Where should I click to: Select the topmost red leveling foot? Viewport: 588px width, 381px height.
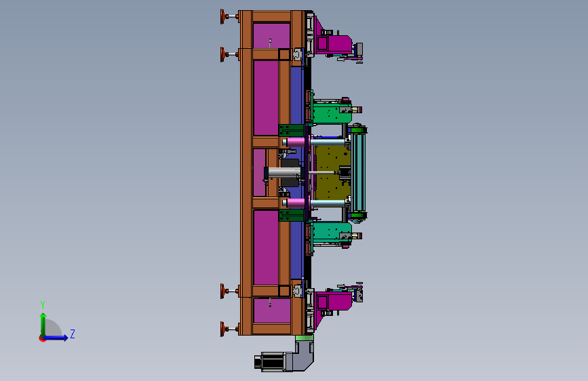pos(224,17)
